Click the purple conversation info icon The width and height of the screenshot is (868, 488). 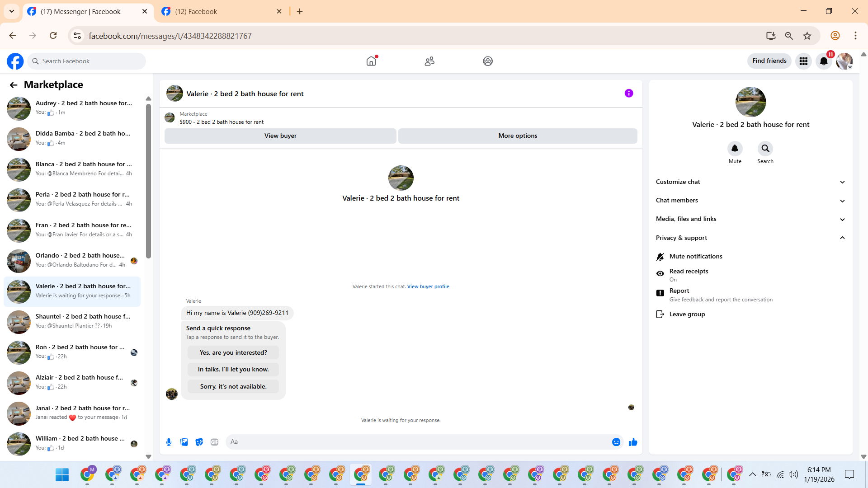629,93
